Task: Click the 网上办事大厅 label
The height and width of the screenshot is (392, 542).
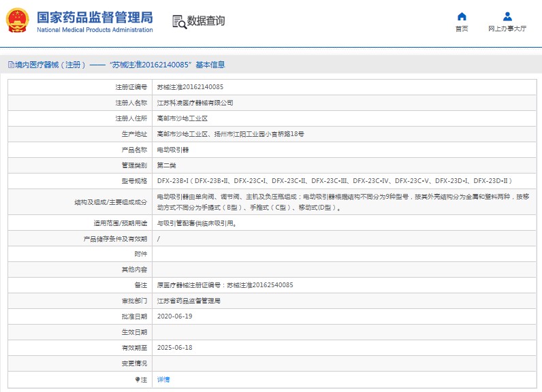Action: click(x=507, y=29)
